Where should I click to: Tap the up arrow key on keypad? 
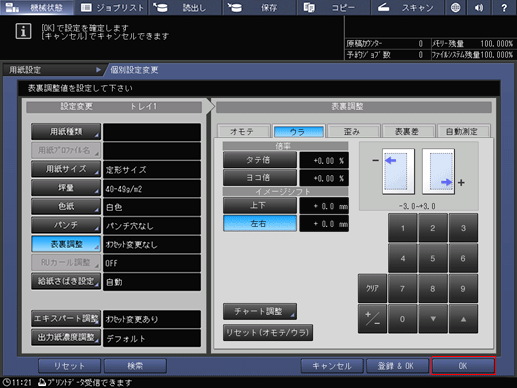pyautogui.click(x=463, y=319)
